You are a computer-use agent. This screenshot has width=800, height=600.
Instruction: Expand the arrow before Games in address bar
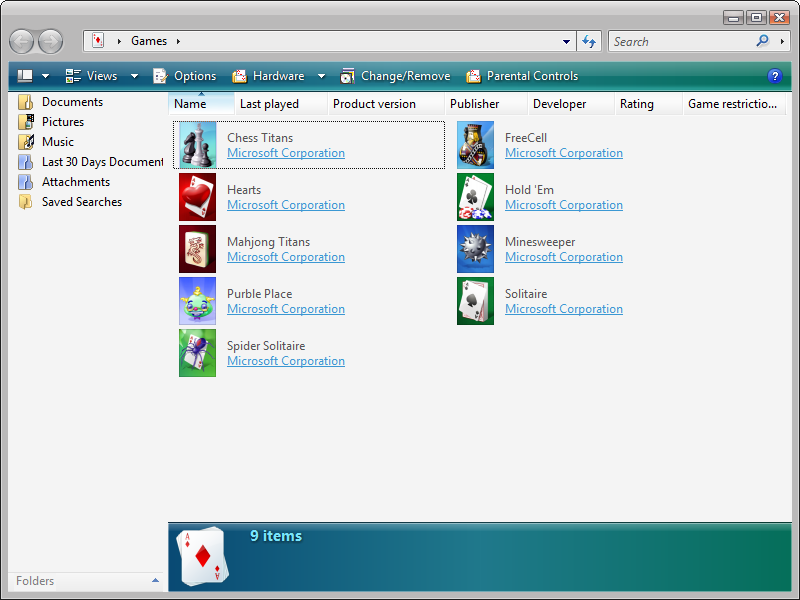tap(119, 41)
